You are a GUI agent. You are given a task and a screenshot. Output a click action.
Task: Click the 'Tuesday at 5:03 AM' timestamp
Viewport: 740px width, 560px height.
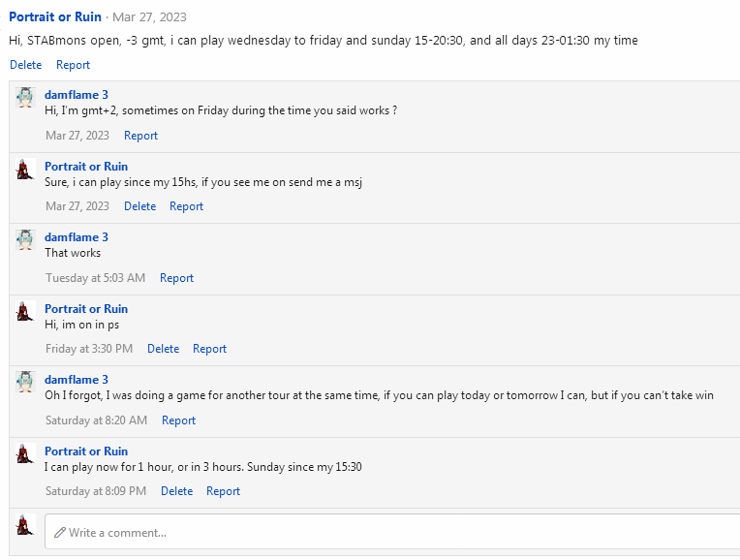point(95,278)
